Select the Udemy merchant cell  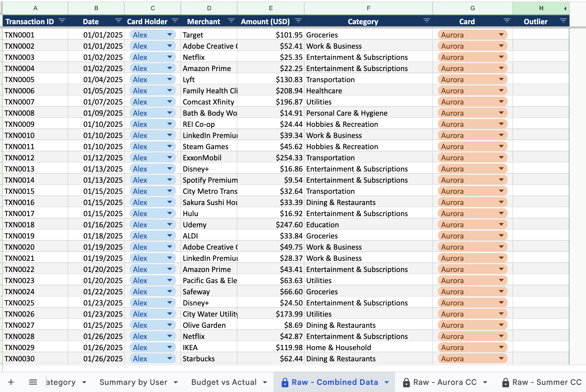click(209, 225)
